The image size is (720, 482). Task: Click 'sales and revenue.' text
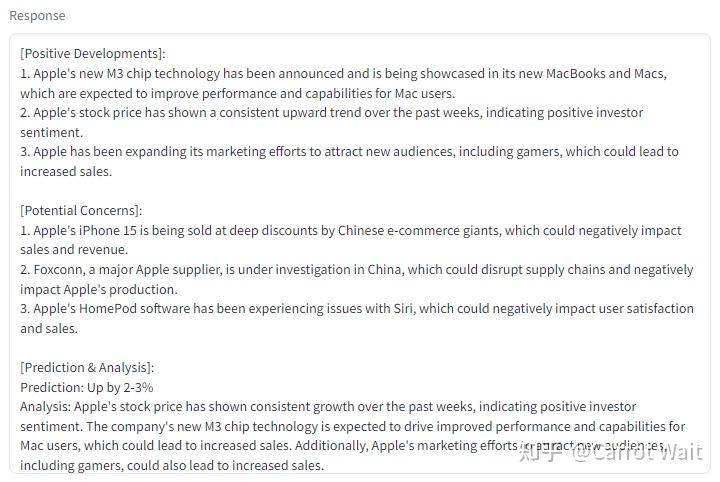[x=75, y=250]
